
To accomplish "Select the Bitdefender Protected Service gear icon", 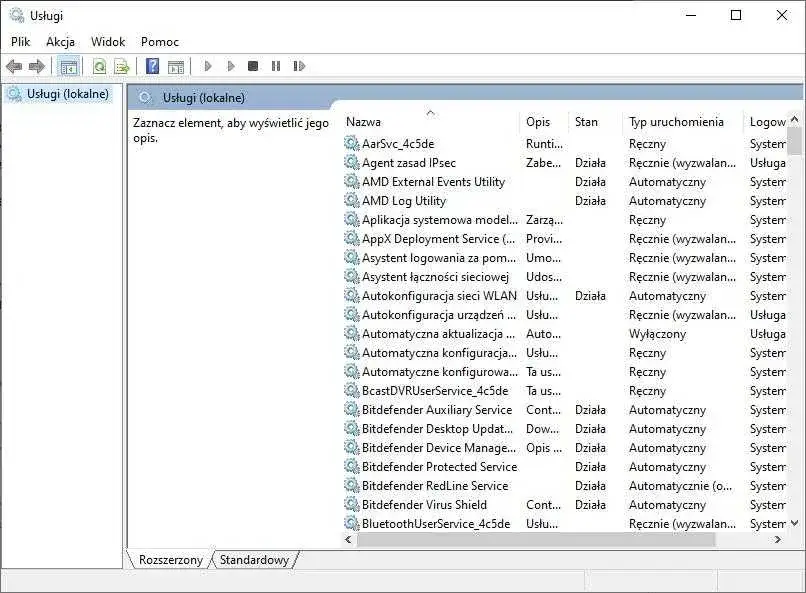I will click(352, 467).
